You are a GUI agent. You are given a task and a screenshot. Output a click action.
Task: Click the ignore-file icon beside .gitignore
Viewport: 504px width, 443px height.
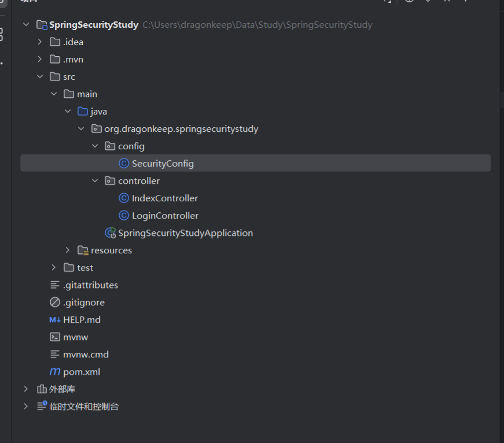tap(55, 302)
